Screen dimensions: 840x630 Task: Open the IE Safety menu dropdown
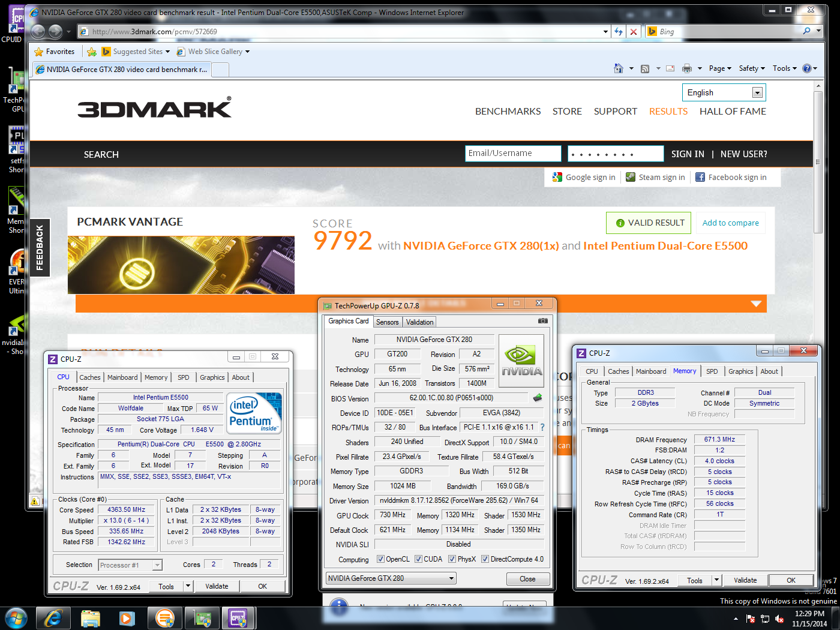pyautogui.click(x=752, y=68)
